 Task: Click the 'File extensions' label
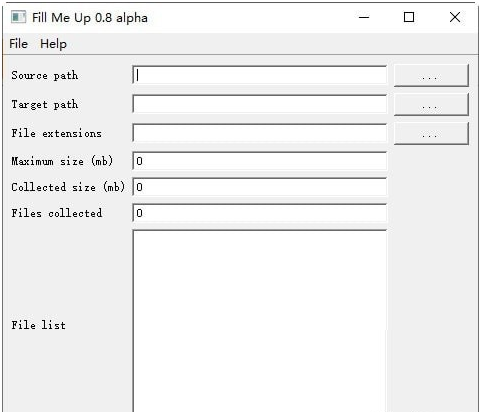coord(56,133)
